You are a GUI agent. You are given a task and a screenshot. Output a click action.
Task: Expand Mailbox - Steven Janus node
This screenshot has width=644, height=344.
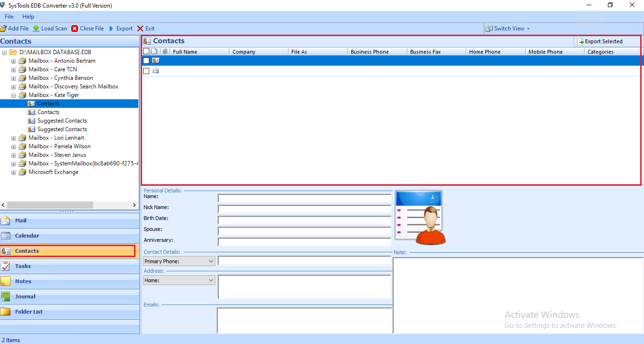tap(13, 155)
